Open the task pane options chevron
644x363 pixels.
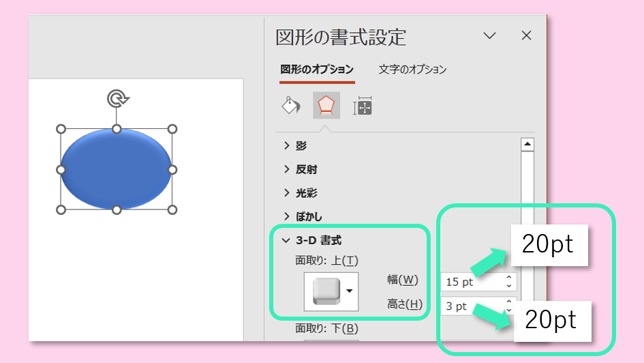point(490,36)
